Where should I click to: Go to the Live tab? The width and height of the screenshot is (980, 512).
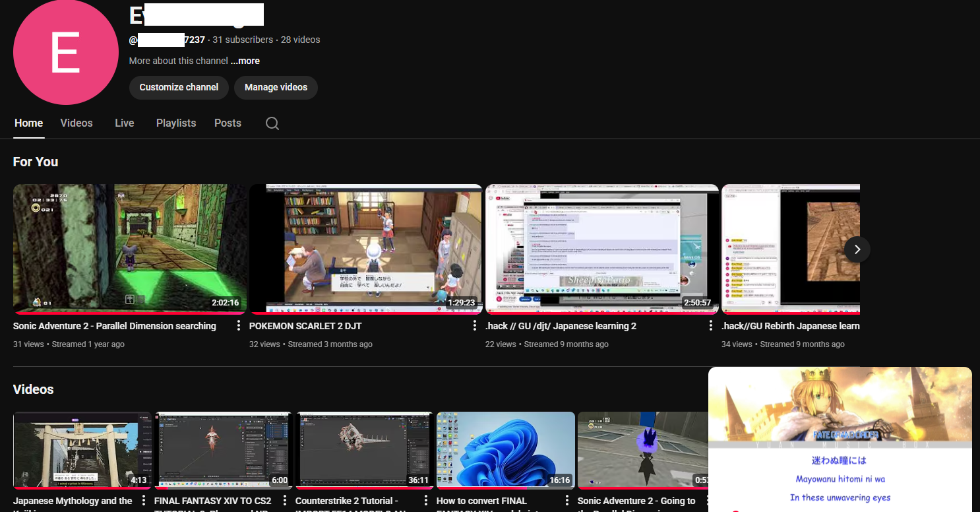coord(125,123)
